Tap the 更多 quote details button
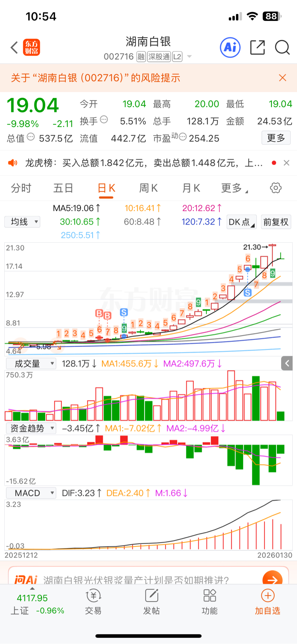 [276, 138]
